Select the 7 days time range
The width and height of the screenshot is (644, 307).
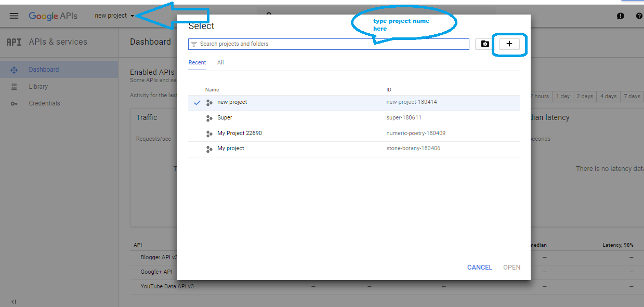[x=632, y=96]
